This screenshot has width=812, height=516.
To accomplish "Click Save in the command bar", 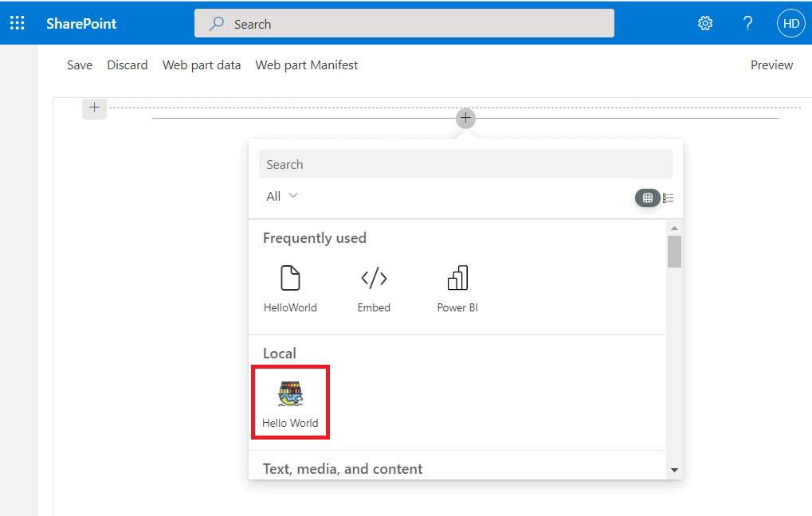I will (80, 65).
